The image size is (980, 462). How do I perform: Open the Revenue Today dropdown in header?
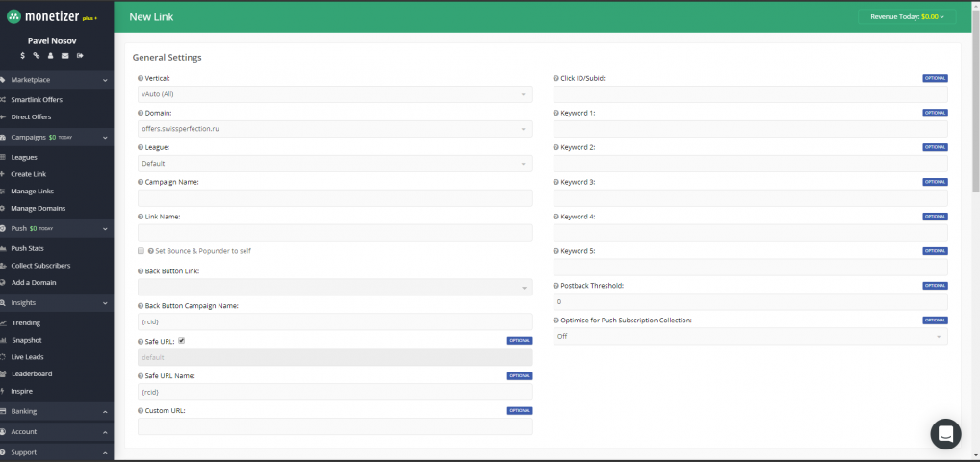pos(907,16)
